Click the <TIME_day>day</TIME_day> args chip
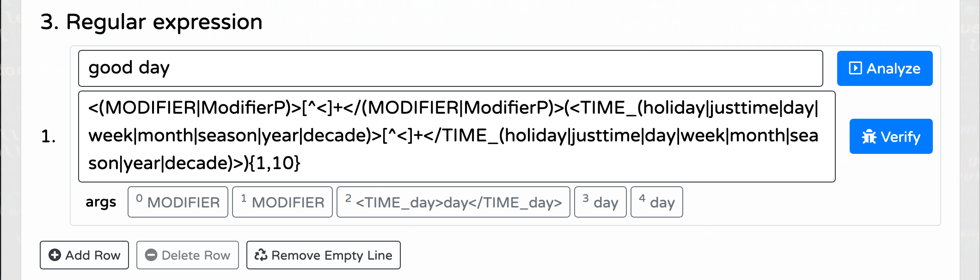Viewport: 980px width, 280px height. (454, 202)
